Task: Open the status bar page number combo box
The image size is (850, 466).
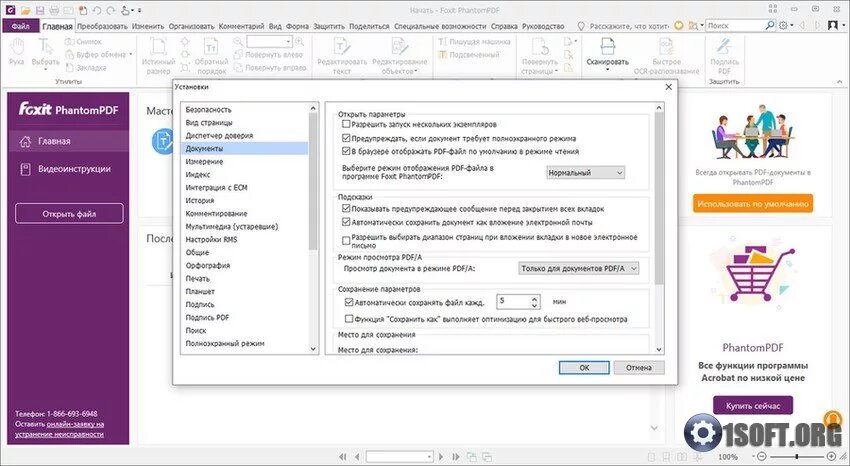Action: pyautogui.click(x=400, y=457)
